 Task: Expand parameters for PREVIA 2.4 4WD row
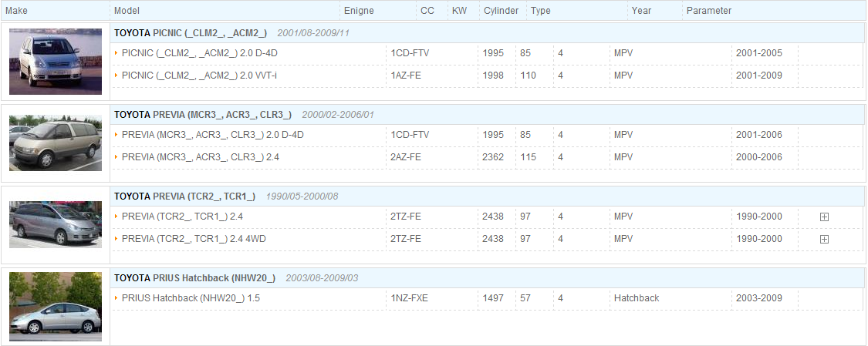(x=824, y=240)
